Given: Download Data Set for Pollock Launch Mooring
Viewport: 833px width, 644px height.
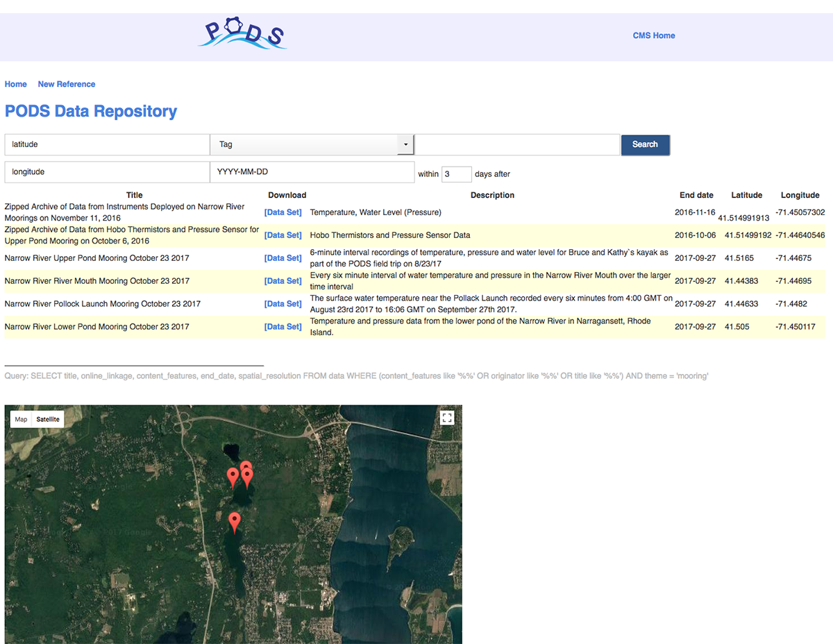Looking at the screenshot, I should (283, 304).
